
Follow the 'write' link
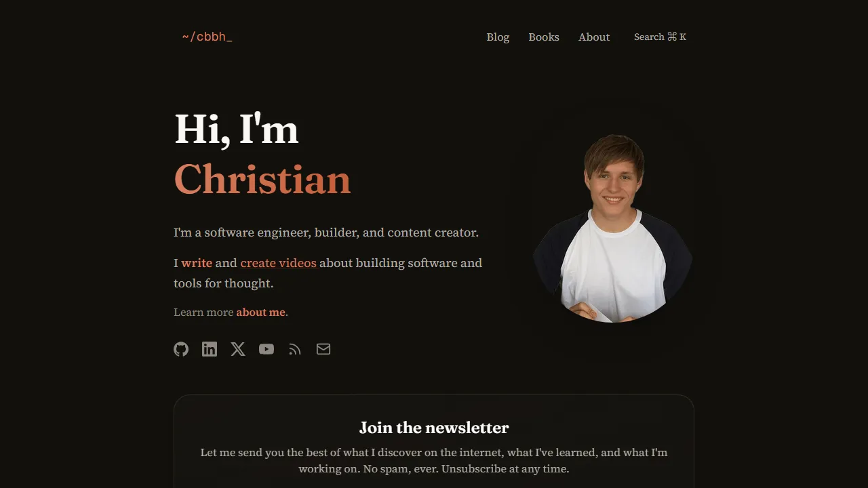[x=197, y=263]
